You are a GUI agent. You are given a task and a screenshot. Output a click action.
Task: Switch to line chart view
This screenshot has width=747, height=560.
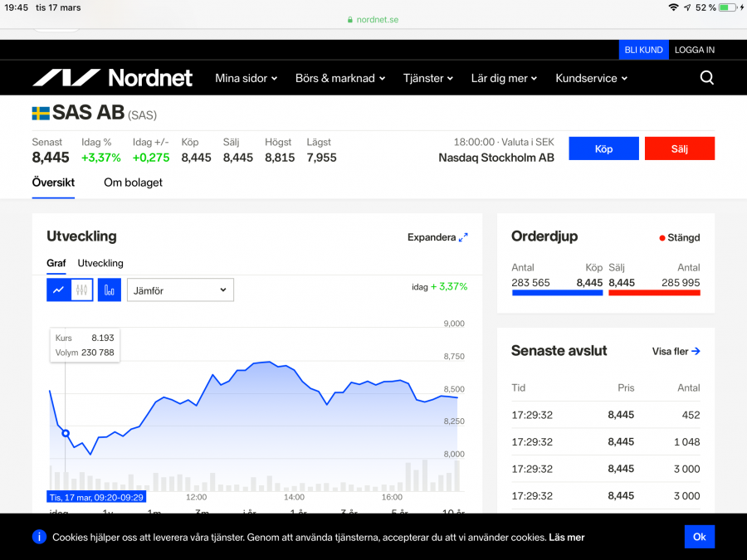(58, 290)
